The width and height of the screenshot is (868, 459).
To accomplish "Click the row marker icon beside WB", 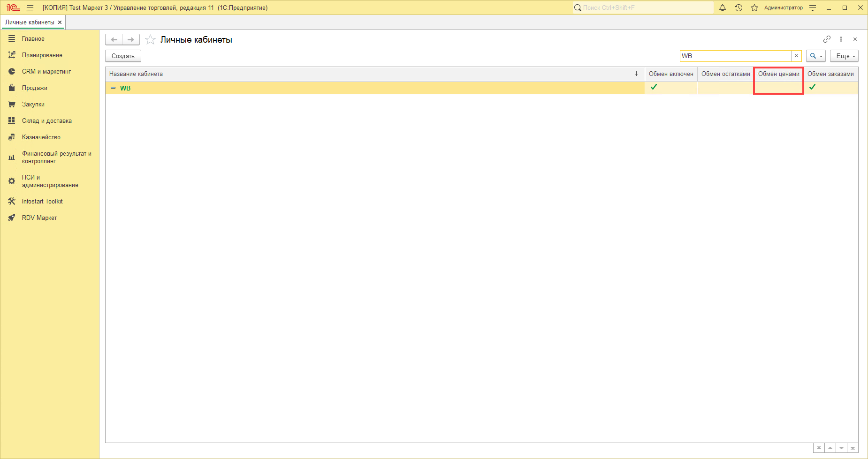I will click(113, 88).
